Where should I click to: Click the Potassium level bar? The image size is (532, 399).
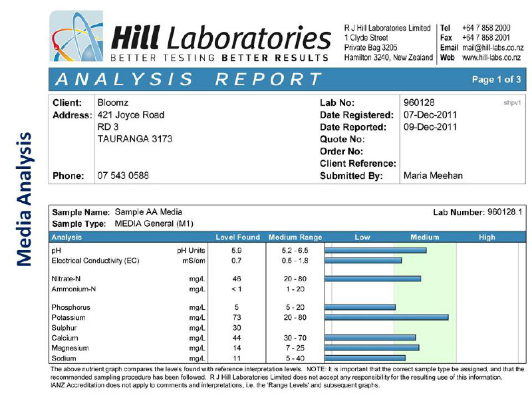click(386, 317)
